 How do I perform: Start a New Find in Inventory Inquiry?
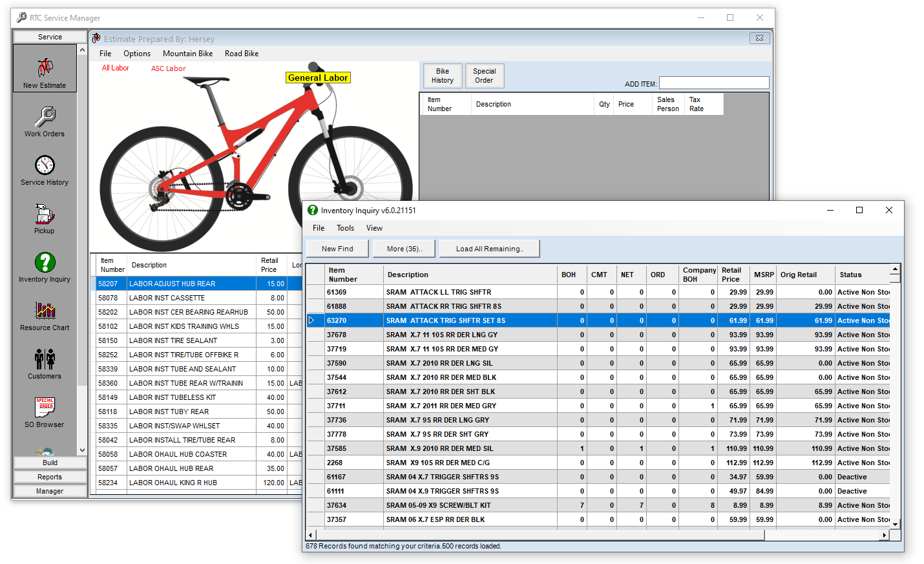point(337,248)
